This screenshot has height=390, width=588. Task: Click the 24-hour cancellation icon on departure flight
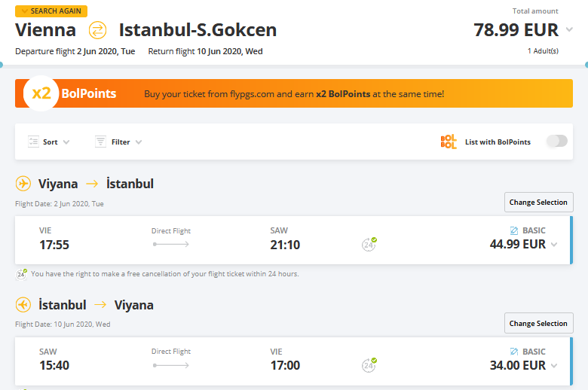[x=369, y=244]
